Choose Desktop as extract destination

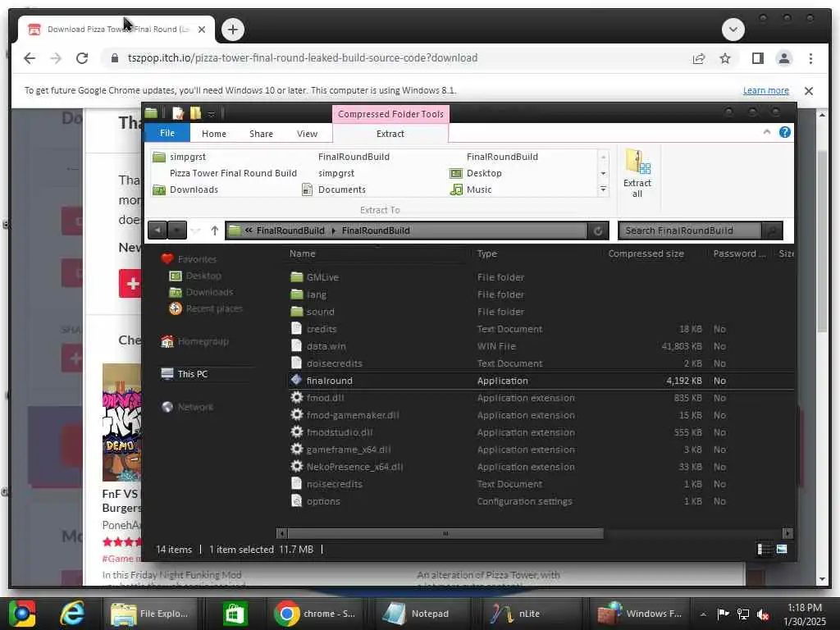476,173
